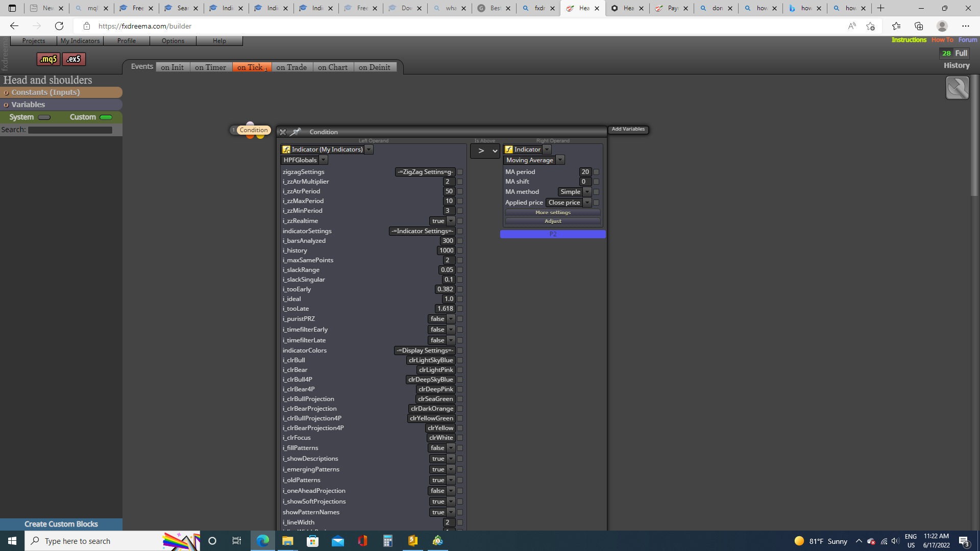Export compiled file using .ex5 icon

click(74, 59)
